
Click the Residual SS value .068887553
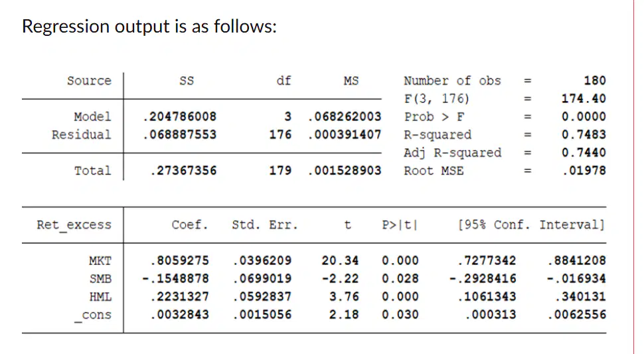pos(179,135)
